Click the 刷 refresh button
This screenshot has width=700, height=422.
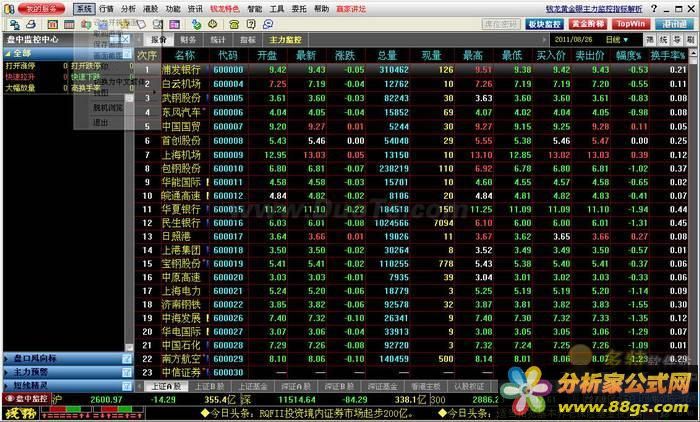point(691,40)
